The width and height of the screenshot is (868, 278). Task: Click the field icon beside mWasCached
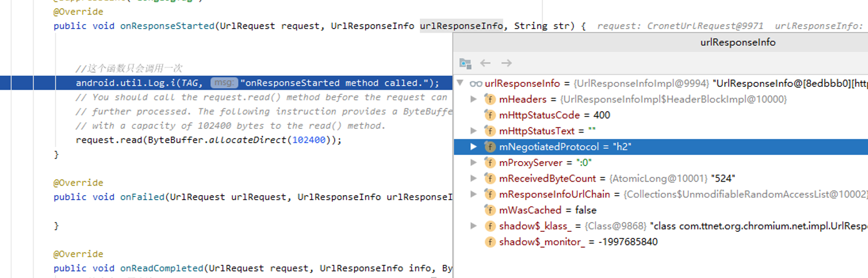(x=490, y=210)
